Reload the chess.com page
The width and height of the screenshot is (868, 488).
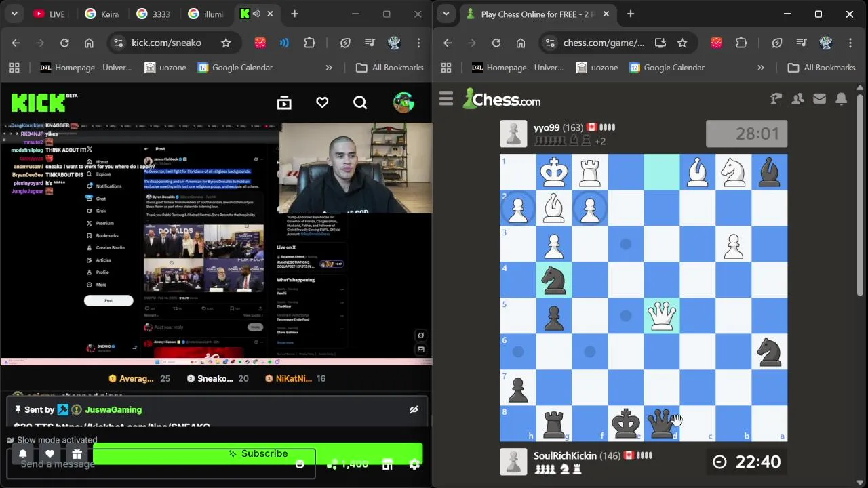point(496,43)
